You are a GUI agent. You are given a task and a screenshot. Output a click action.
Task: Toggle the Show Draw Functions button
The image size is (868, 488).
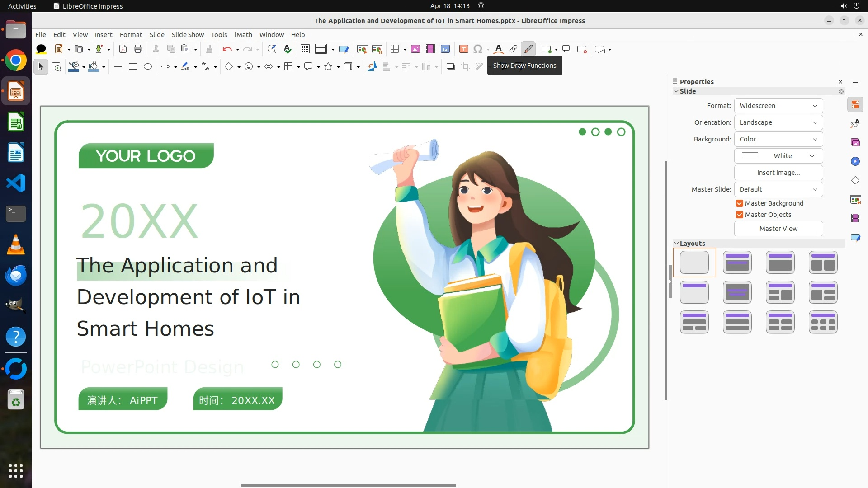coord(528,49)
